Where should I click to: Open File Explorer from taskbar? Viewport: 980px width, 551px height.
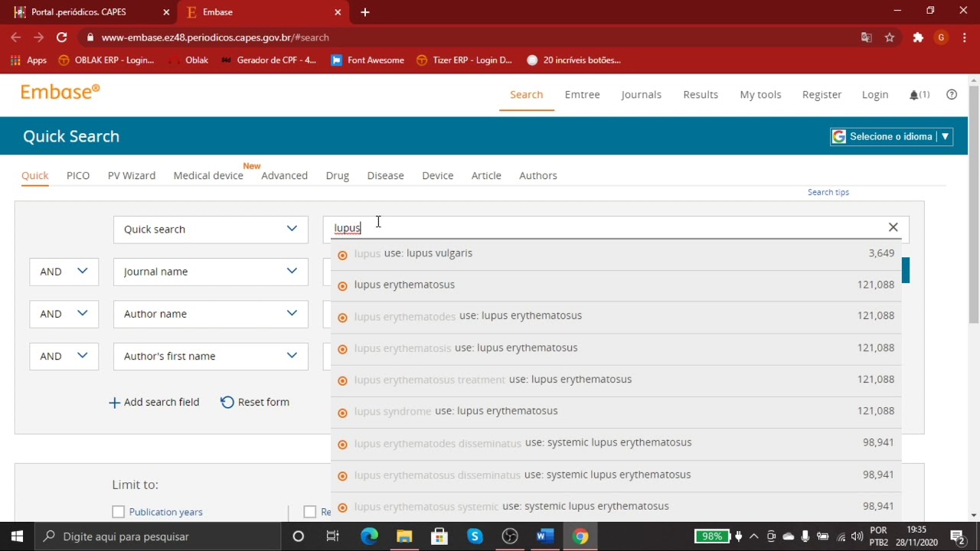(x=404, y=536)
